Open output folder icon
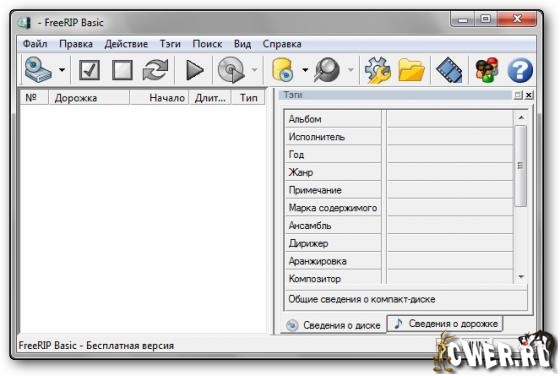 [x=411, y=70]
